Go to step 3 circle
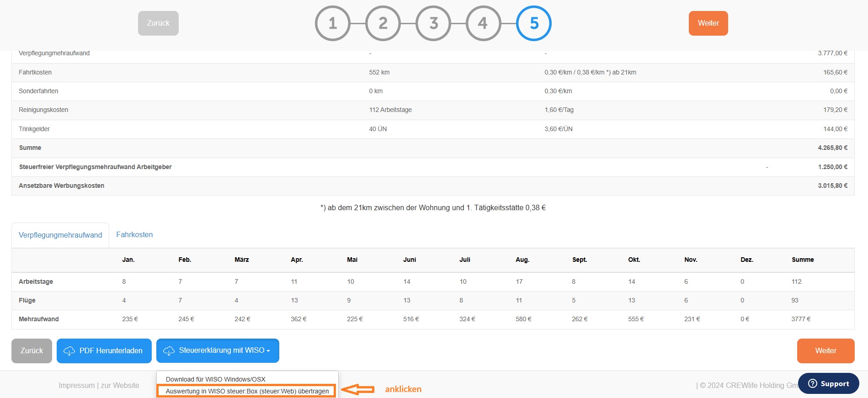This screenshot has width=868, height=398. coord(433,23)
